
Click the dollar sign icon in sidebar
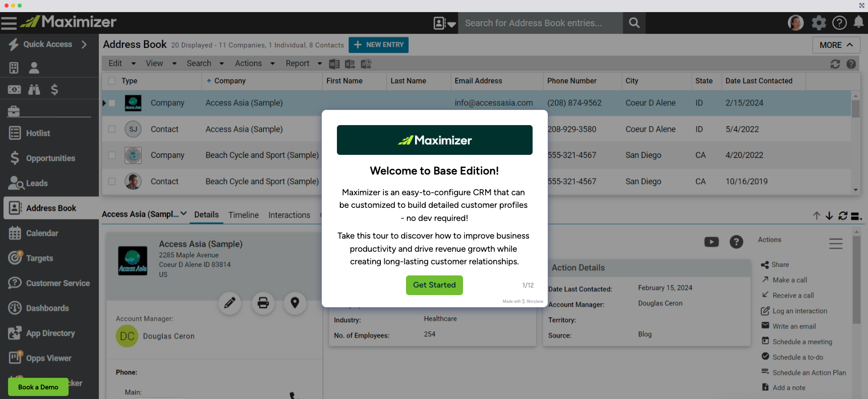[54, 90]
